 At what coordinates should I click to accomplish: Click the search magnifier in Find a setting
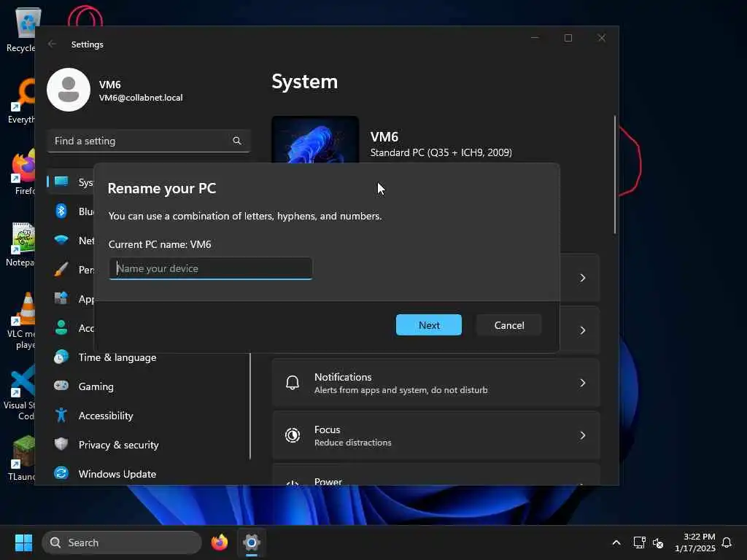click(x=237, y=141)
